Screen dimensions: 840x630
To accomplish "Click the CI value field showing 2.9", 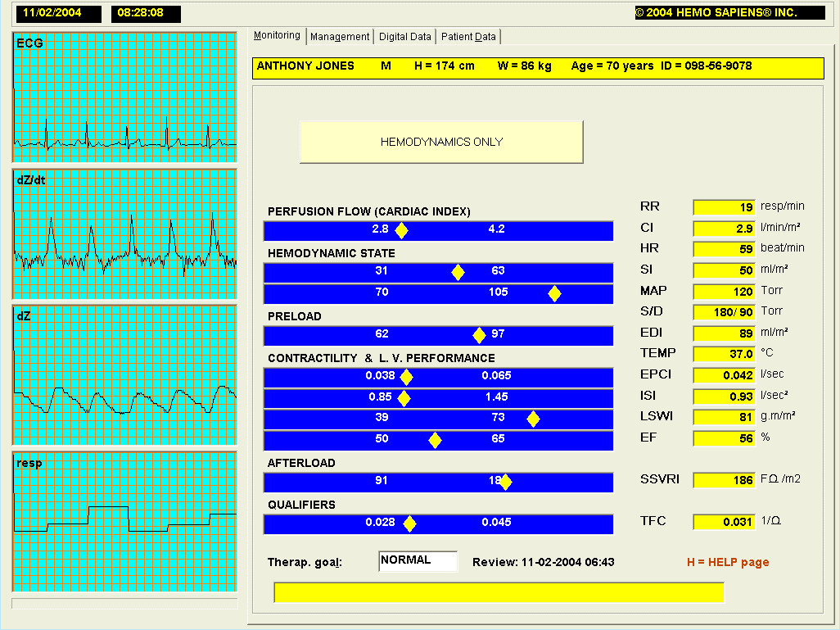I will pyautogui.click(x=724, y=229).
